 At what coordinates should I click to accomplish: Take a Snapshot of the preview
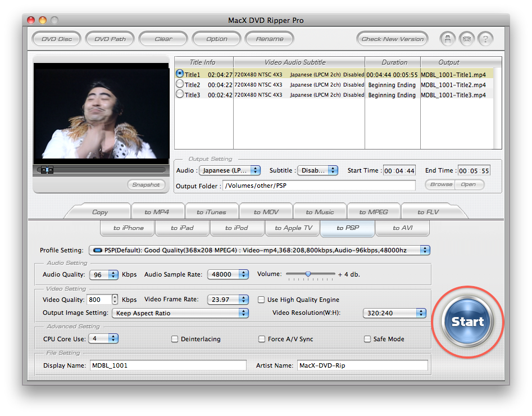[x=146, y=185]
